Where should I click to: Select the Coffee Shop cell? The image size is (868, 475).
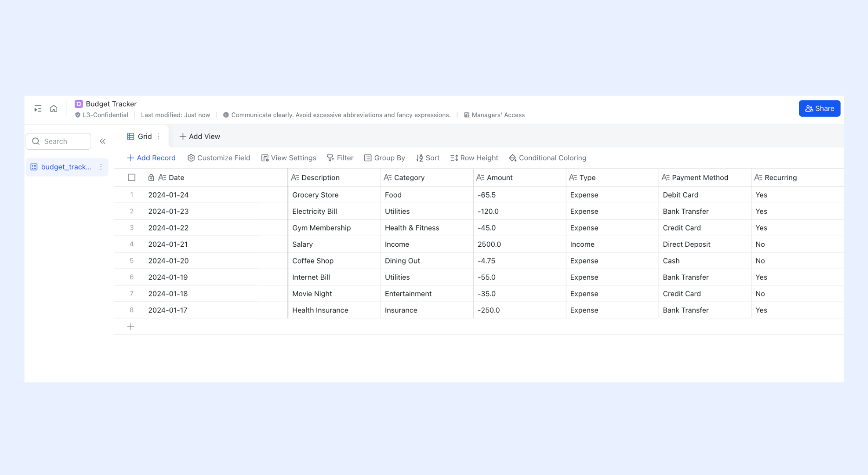(x=334, y=261)
